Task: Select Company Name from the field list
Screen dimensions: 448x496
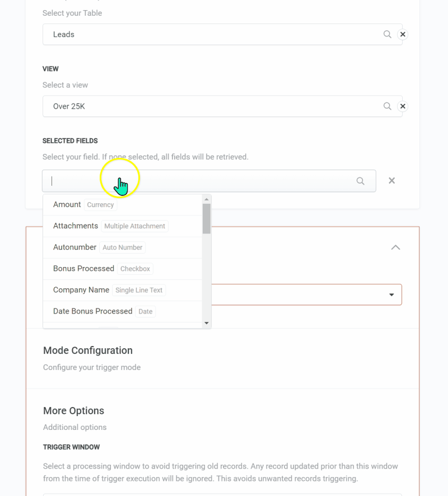Action: click(x=80, y=289)
